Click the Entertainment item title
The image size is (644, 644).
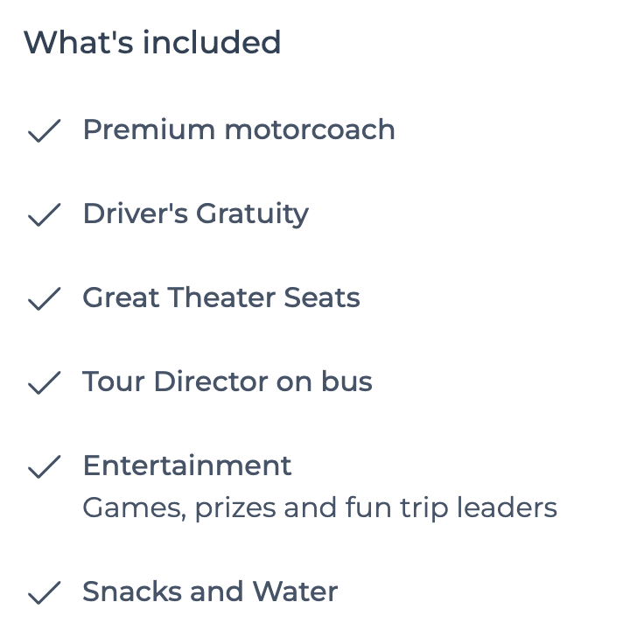(187, 465)
